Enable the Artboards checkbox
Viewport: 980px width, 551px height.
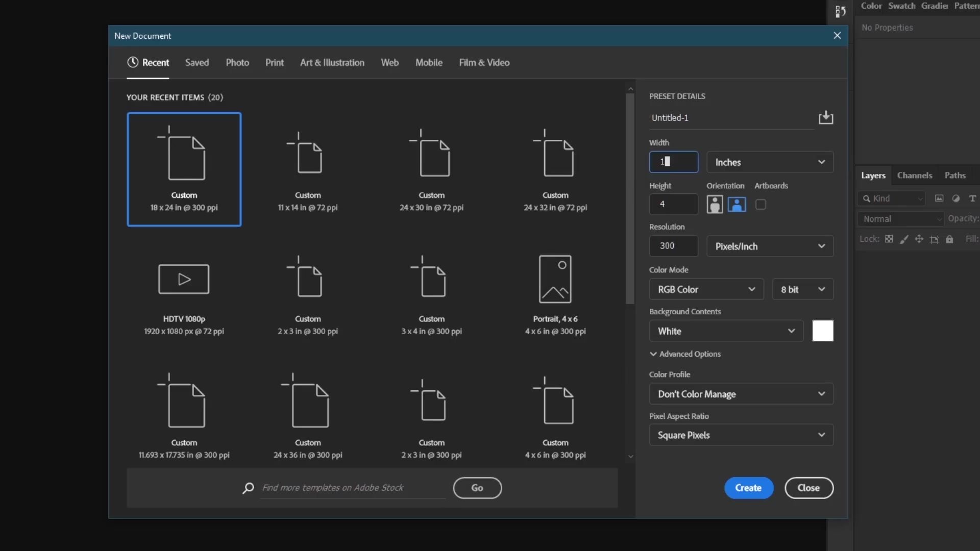point(760,204)
